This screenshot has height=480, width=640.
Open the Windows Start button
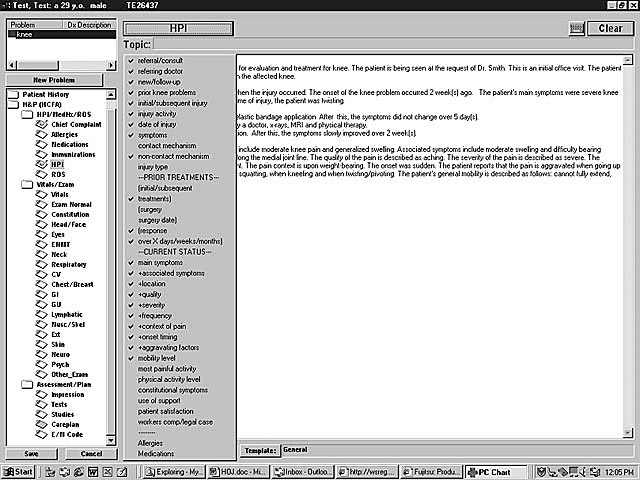pyautogui.click(x=18, y=472)
